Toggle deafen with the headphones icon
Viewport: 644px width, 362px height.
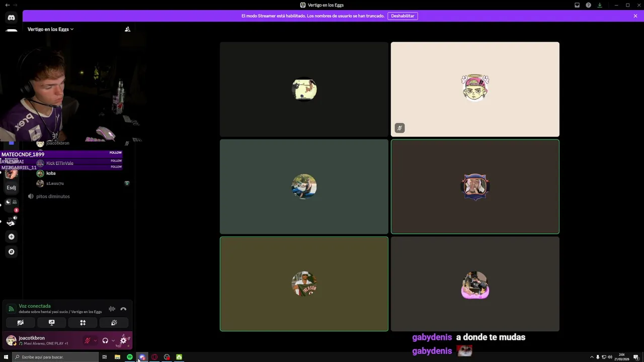click(105, 340)
